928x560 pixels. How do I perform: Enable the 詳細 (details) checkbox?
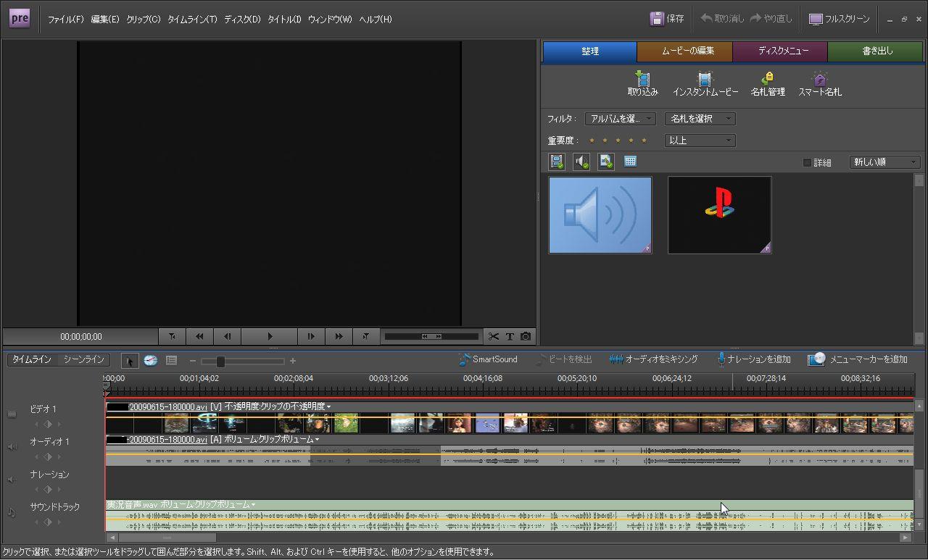coord(807,162)
